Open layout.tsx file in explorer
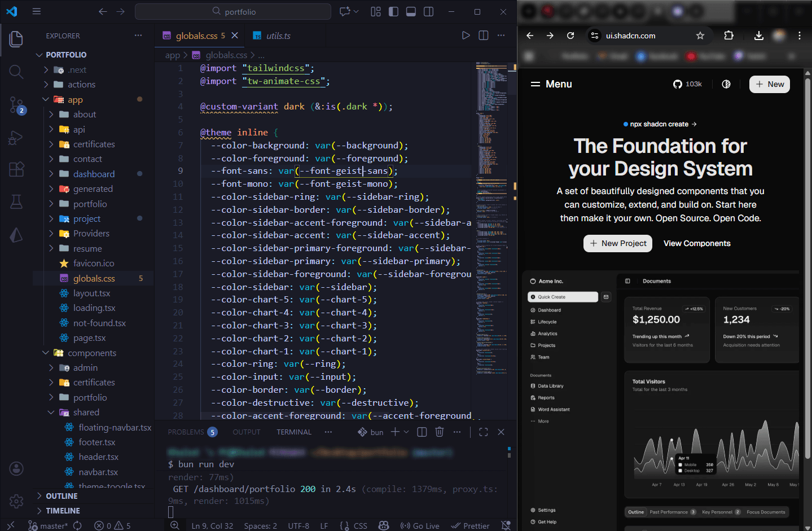This screenshot has width=812, height=531. point(91,293)
